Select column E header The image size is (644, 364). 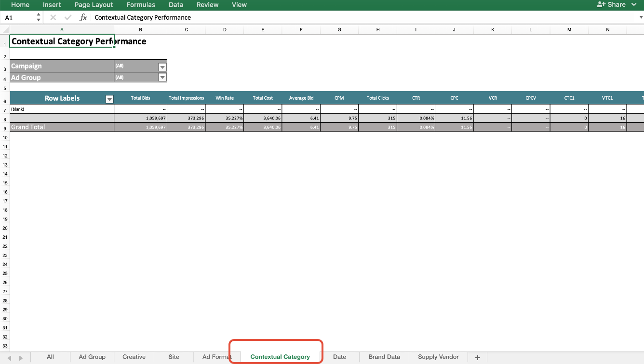tap(263, 30)
